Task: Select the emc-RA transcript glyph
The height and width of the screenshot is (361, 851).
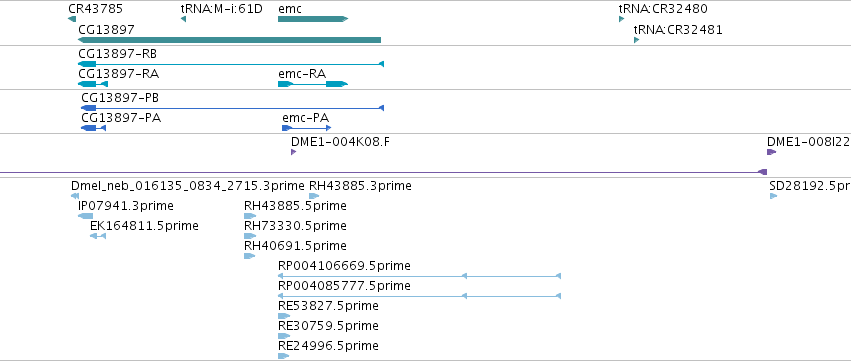Action: click(313, 84)
